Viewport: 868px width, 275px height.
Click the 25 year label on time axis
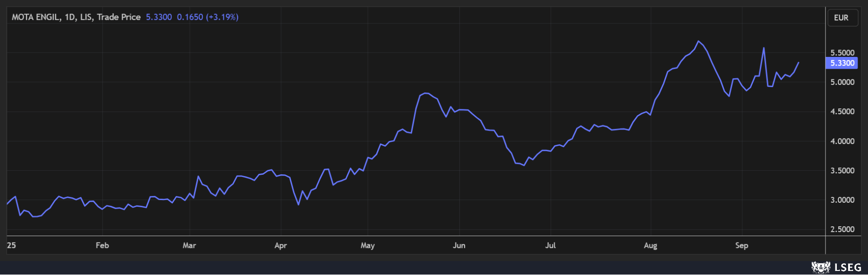(x=11, y=246)
